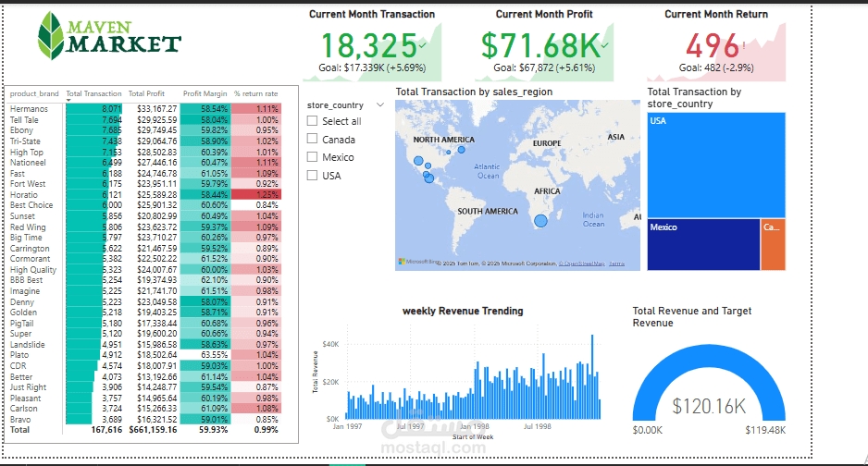
Task: Select the Fort West brand row
Action: pyautogui.click(x=145, y=183)
